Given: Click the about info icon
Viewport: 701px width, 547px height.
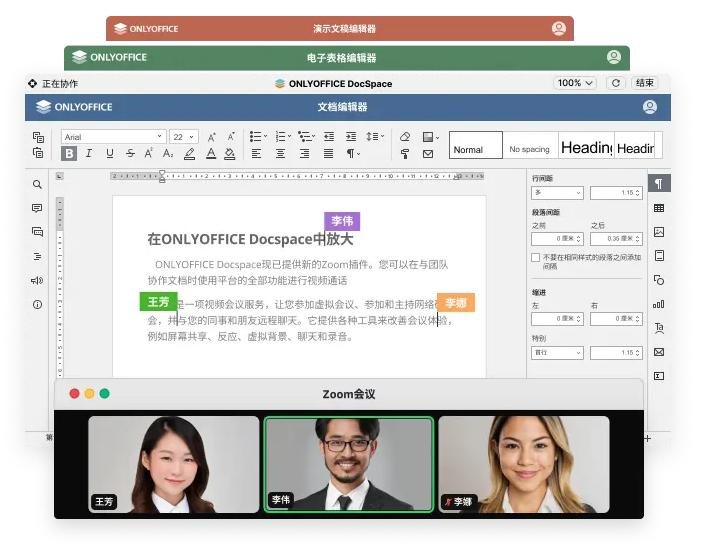Looking at the screenshot, I should 38,304.
